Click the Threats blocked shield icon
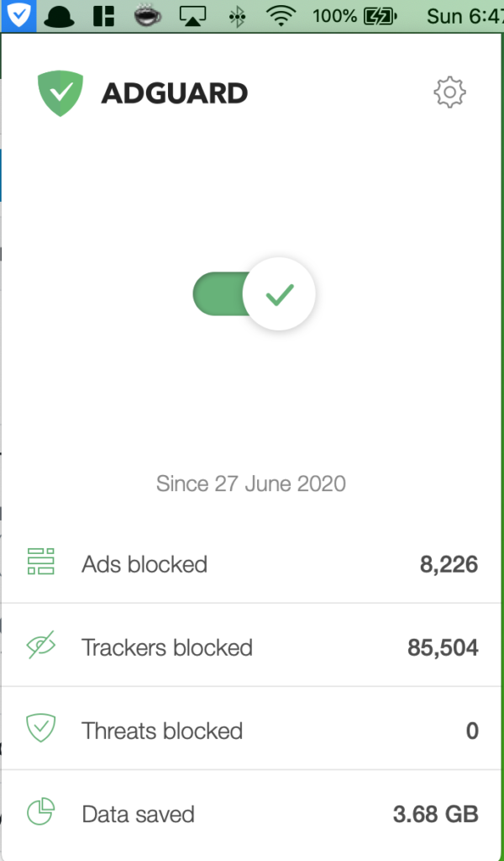Screen dimensions: 504x861 coord(41,728)
